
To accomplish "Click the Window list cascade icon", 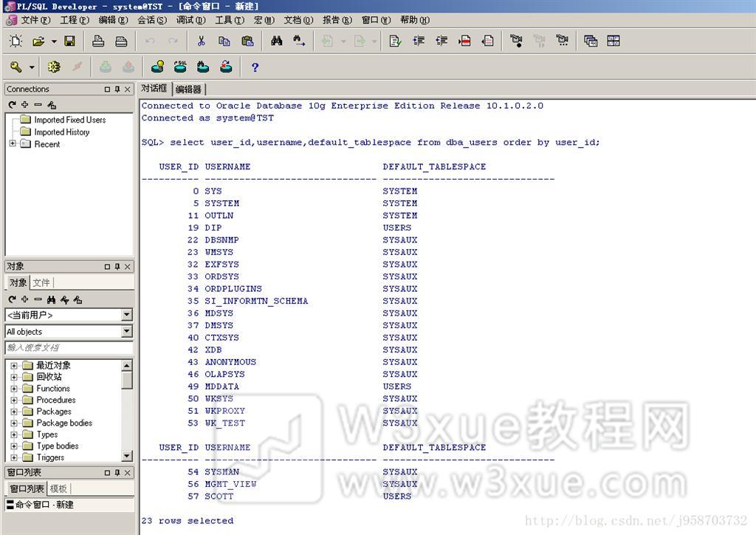I will tap(591, 41).
